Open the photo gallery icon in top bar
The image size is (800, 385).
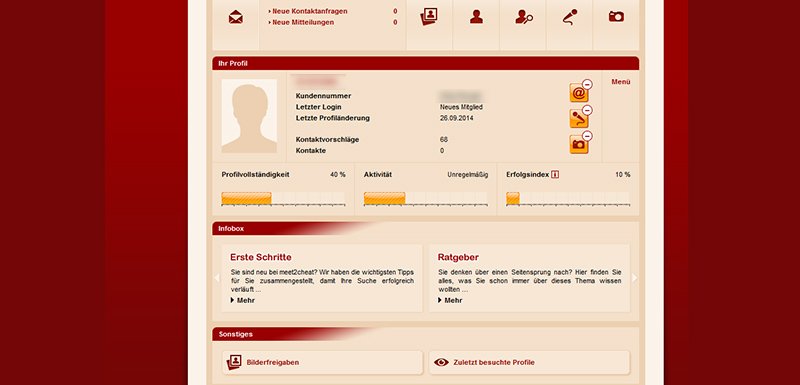[x=429, y=17]
